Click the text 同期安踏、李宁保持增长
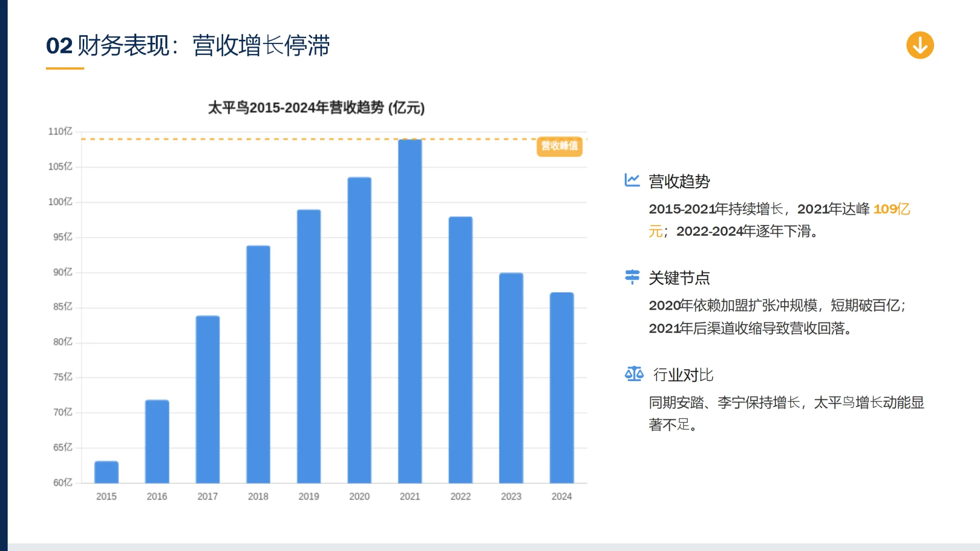This screenshot has width=980, height=551. [x=724, y=403]
